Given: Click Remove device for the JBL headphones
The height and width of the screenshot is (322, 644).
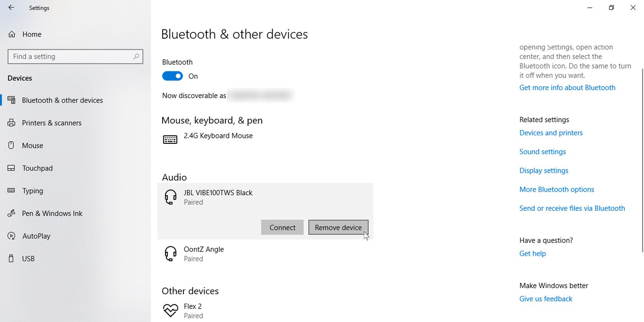Looking at the screenshot, I should (x=338, y=227).
